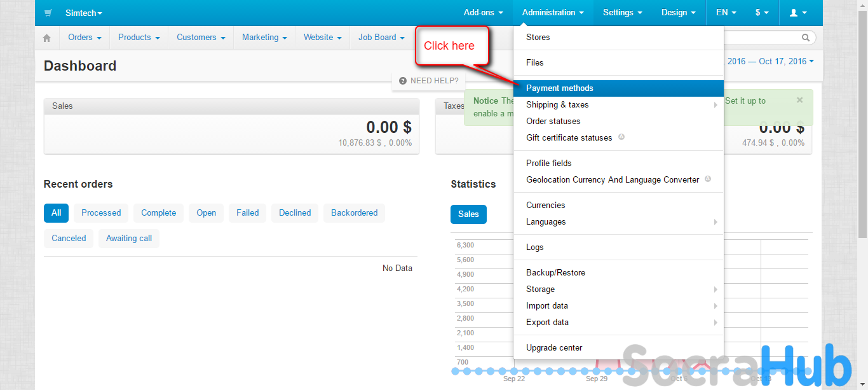Select Payment methods from Administration menu
The width and height of the screenshot is (868, 390).
pyautogui.click(x=559, y=88)
